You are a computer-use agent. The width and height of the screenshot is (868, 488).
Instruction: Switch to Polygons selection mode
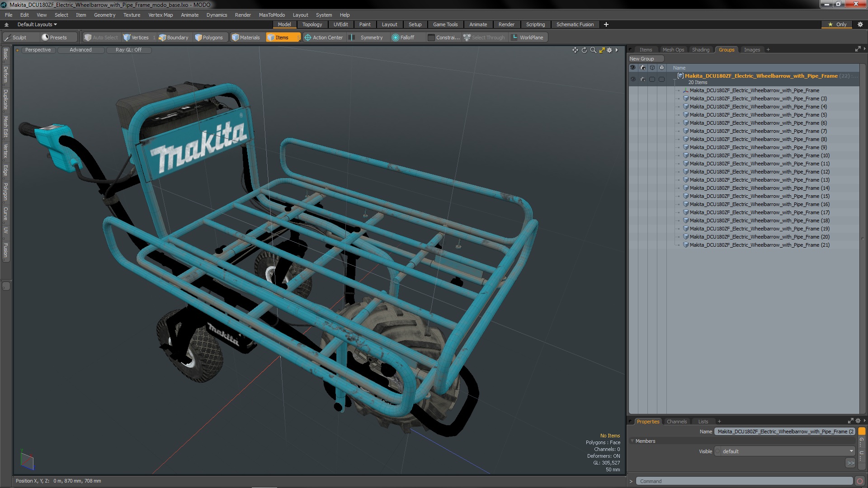[209, 38]
